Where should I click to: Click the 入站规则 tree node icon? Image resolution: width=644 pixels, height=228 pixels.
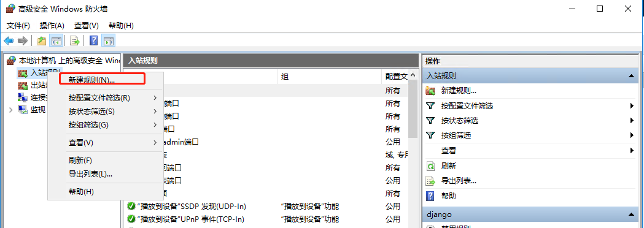click(x=23, y=73)
